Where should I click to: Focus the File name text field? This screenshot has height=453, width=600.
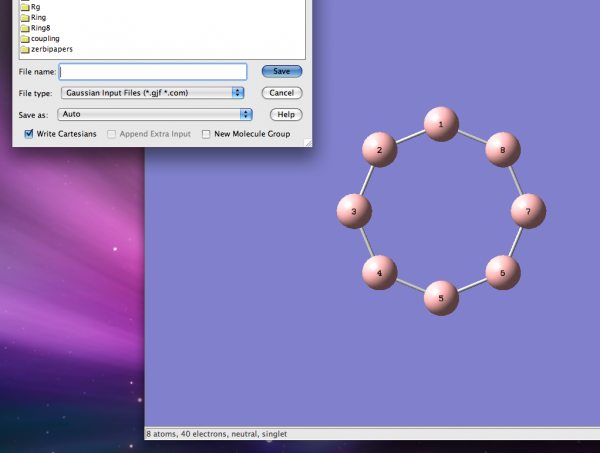[x=153, y=72]
